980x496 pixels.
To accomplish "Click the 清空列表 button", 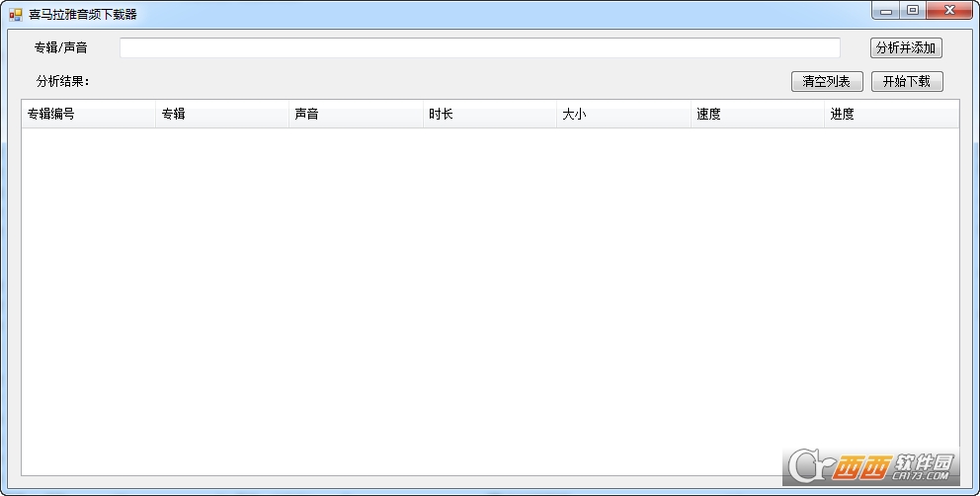I will pos(827,81).
